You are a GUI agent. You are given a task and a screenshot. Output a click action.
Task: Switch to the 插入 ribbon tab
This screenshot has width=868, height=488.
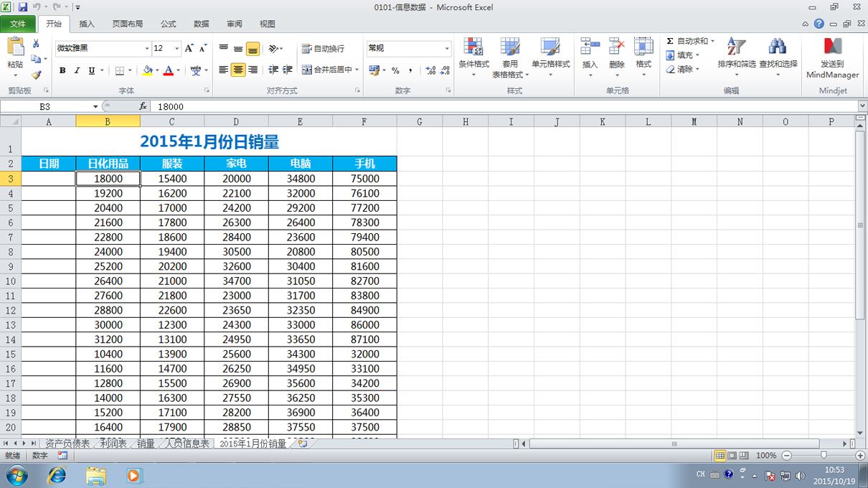point(87,24)
